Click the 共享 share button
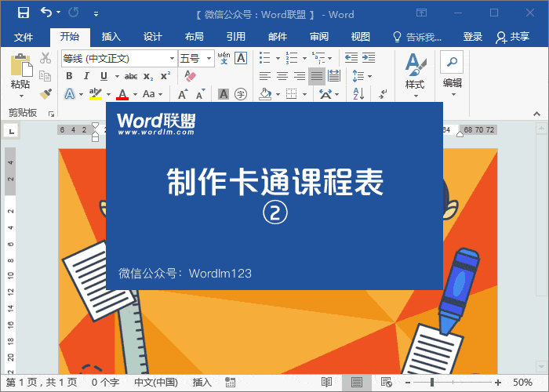This screenshot has height=392, width=549. coord(513,37)
